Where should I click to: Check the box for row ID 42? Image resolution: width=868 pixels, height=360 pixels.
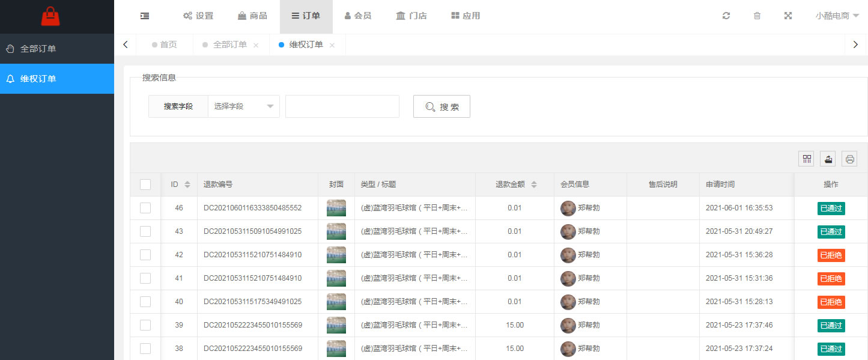[x=145, y=255]
